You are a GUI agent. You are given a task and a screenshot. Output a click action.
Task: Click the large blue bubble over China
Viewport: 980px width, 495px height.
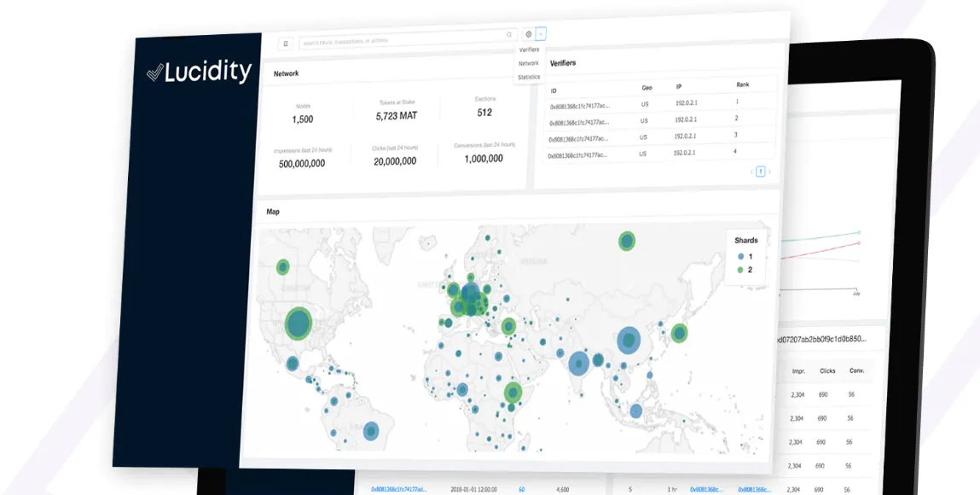pyautogui.click(x=629, y=341)
